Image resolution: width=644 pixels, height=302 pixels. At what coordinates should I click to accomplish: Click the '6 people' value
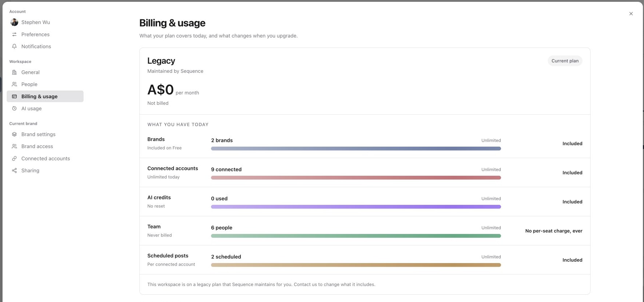(x=222, y=227)
